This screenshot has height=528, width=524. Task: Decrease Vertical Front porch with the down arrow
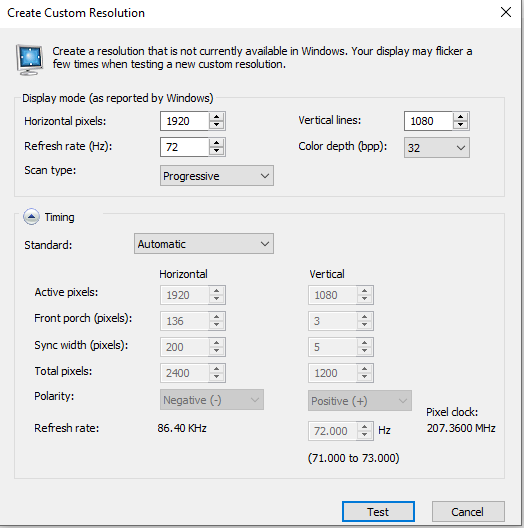(x=364, y=325)
